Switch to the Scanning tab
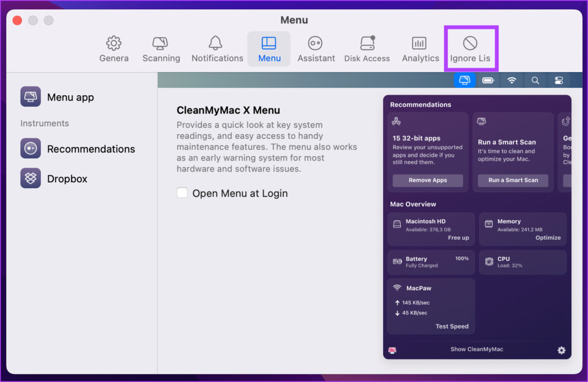The width and height of the screenshot is (588, 382). click(161, 49)
